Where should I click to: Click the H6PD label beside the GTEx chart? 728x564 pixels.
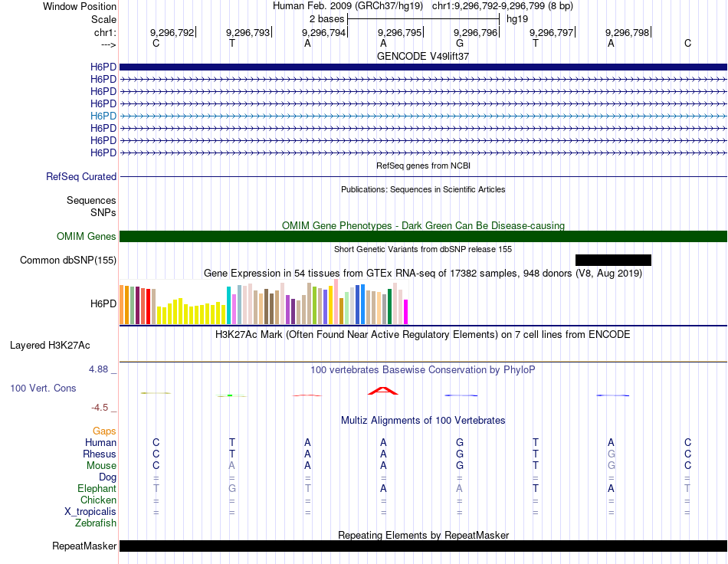click(x=103, y=303)
